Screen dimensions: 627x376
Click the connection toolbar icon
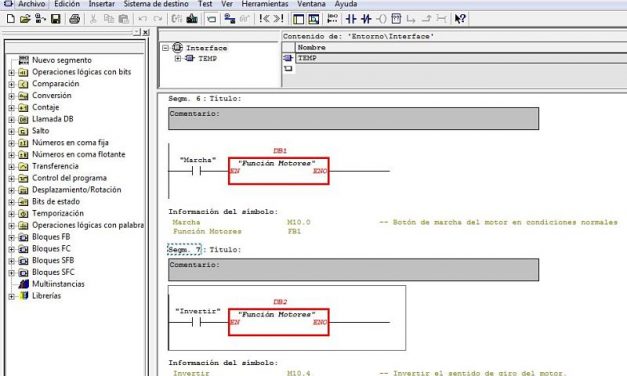click(x=441, y=19)
